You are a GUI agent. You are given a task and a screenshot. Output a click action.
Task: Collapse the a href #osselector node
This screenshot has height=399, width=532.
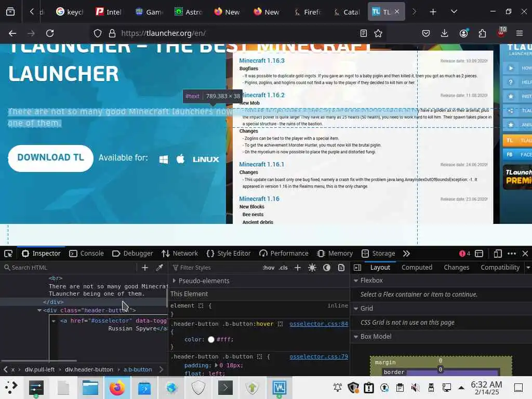(54, 321)
